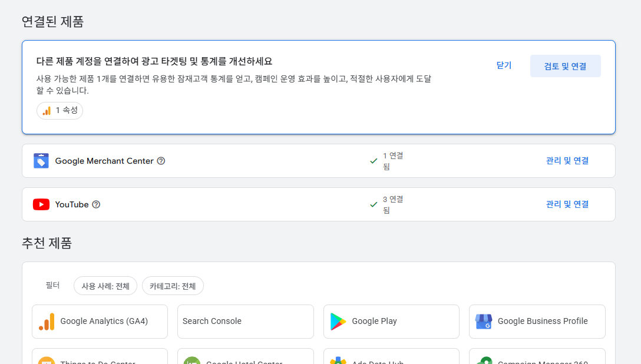
Task: Click the 필터 label
Action: pyautogui.click(x=53, y=286)
